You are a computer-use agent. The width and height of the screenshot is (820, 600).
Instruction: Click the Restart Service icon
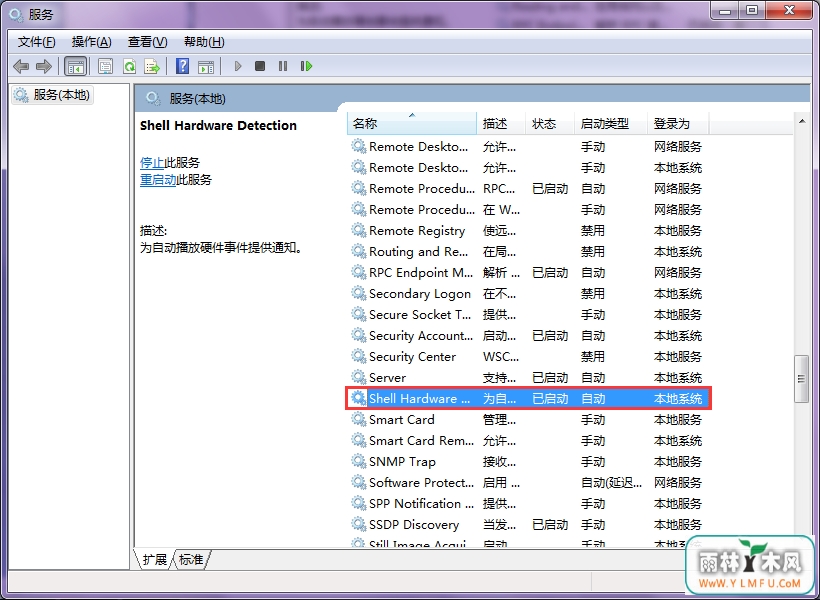(x=306, y=66)
